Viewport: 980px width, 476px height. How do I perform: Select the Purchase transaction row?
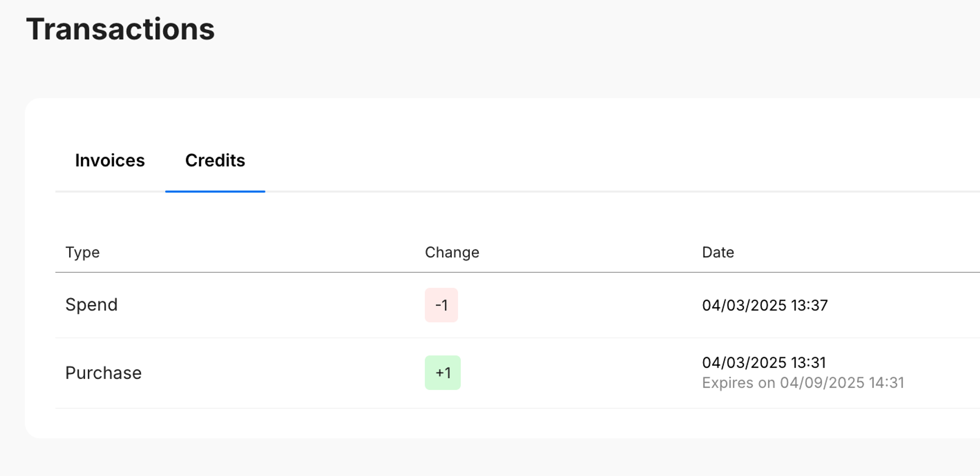coord(266,372)
